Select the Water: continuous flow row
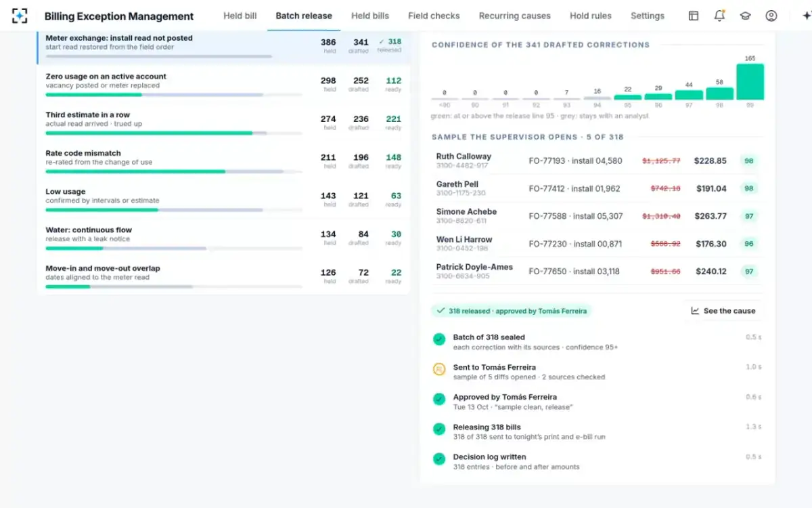The image size is (812, 508). (x=223, y=238)
